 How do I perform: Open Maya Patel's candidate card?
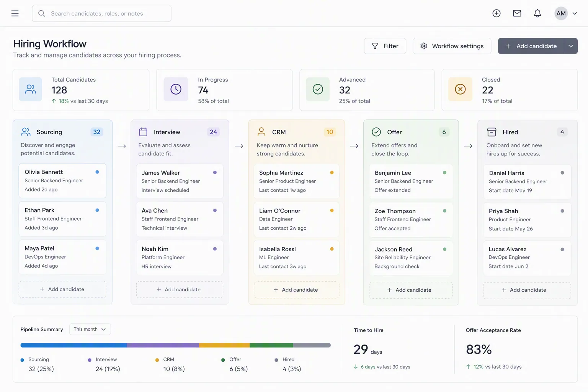point(62,257)
